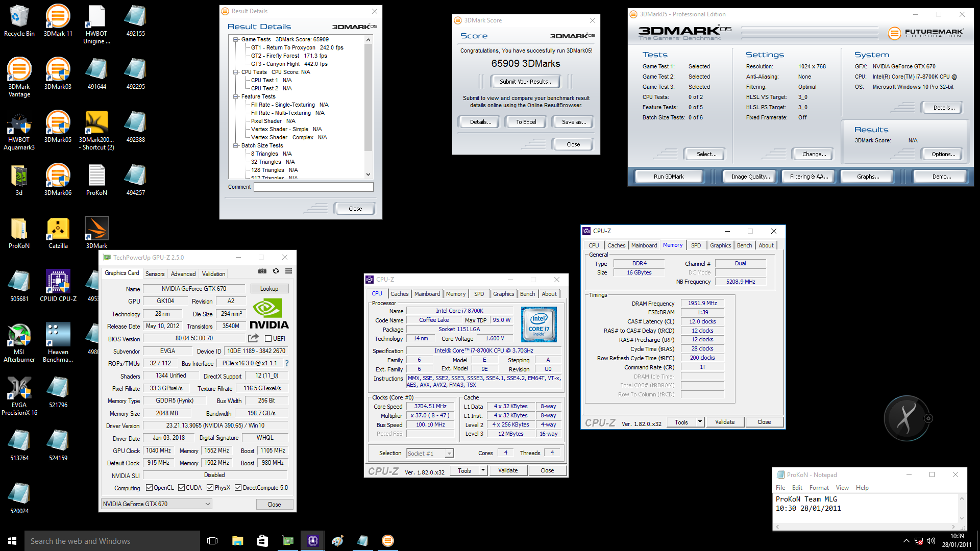Viewport: 980px width, 551px height.
Task: Open the 3DMark Vantage desktop shortcut
Action: click(19, 77)
